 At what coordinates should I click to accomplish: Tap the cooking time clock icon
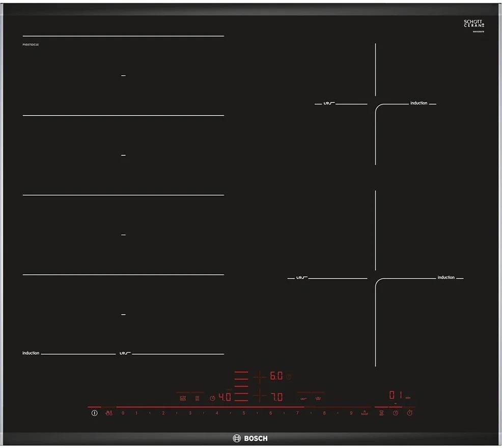click(x=396, y=413)
